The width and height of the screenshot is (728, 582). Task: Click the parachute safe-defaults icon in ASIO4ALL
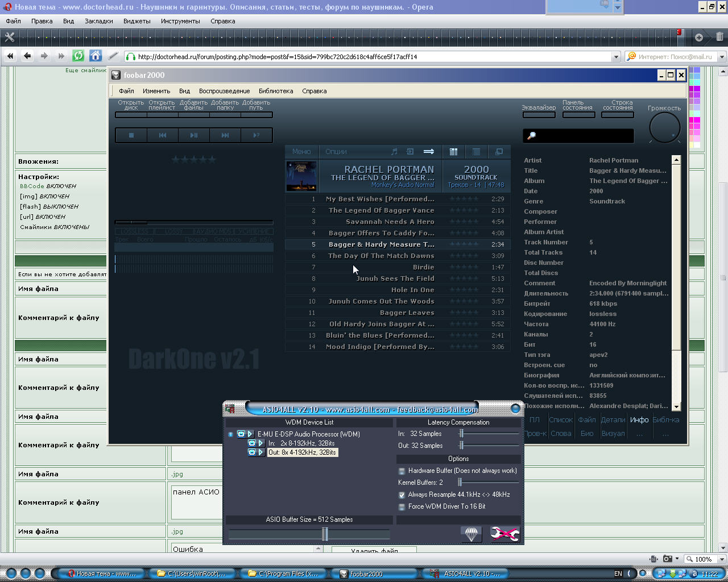471,534
